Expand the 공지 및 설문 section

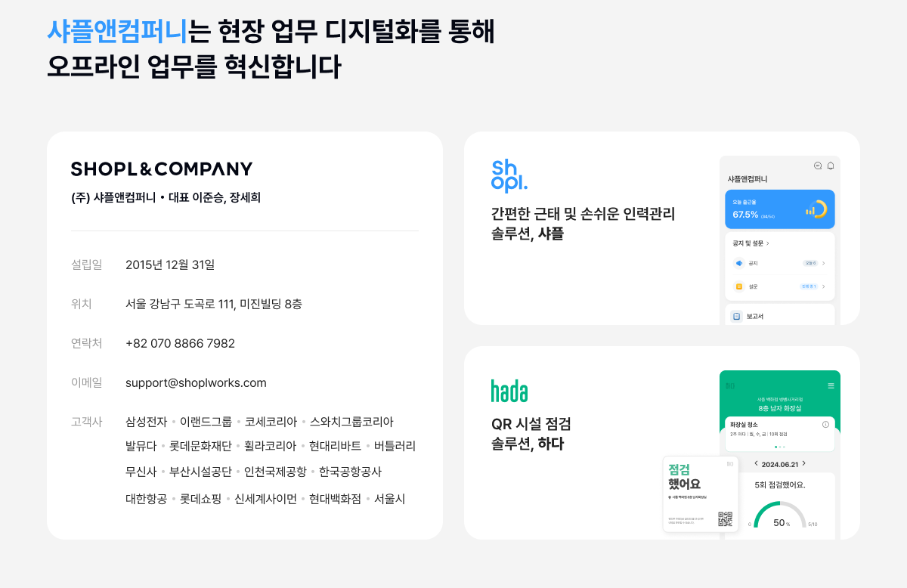point(768,243)
